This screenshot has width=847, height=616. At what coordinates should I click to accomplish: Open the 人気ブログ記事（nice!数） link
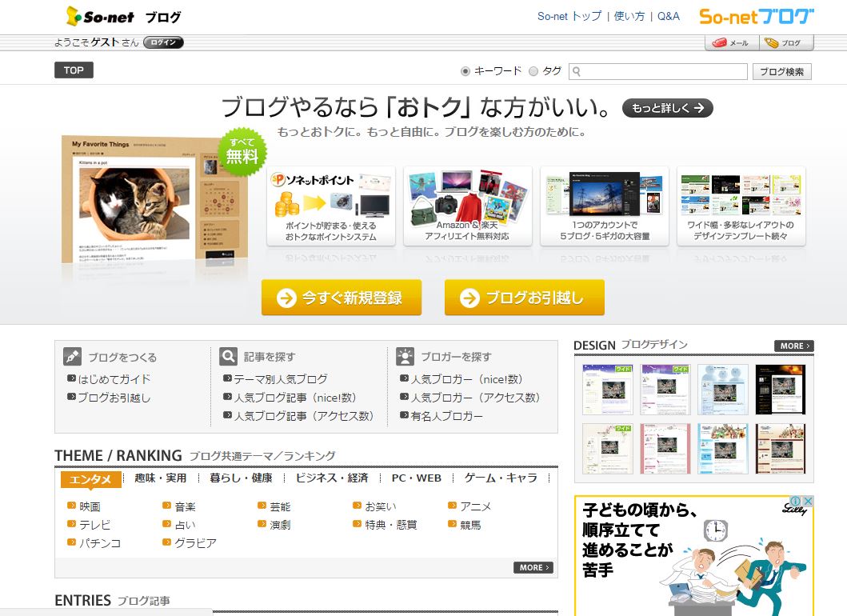pyautogui.click(x=294, y=398)
